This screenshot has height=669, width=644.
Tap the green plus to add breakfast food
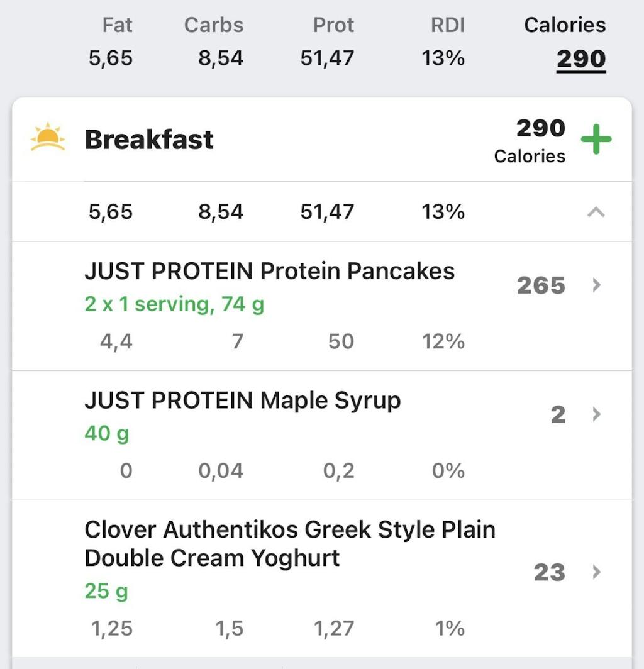click(x=596, y=140)
